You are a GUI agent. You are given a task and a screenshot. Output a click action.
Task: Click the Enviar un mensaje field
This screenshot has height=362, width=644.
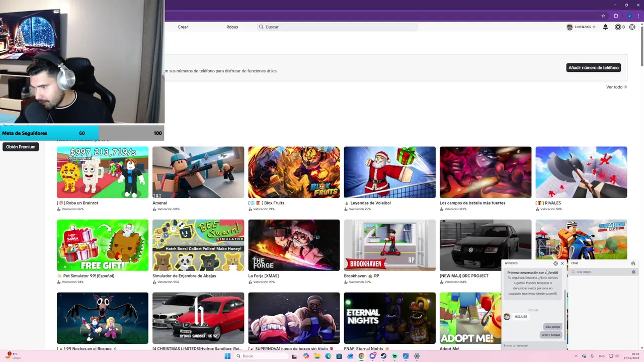coord(533,345)
